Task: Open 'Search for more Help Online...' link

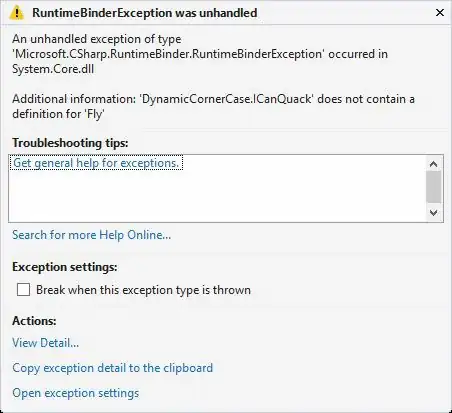Action: point(92,235)
